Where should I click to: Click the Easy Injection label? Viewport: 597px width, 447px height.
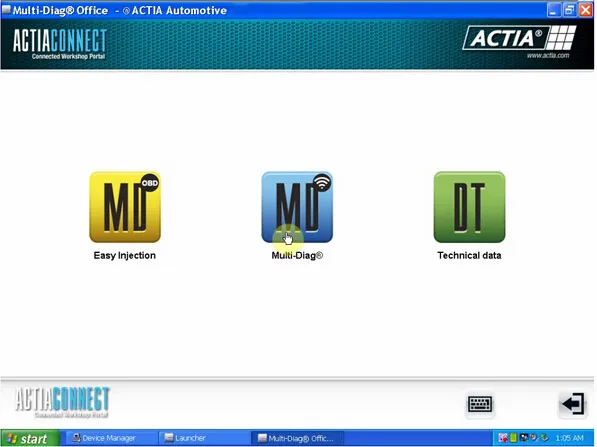[125, 255]
